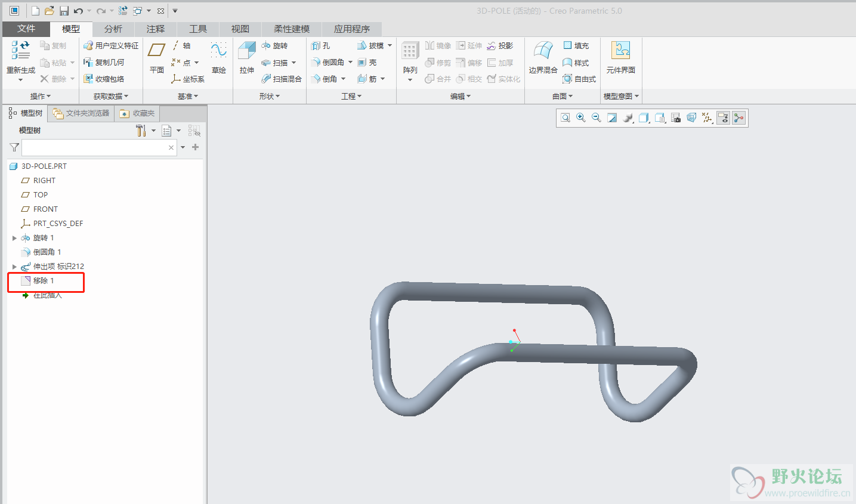
Task: Click the 自由式 (Freestyle) tool
Action: click(579, 79)
